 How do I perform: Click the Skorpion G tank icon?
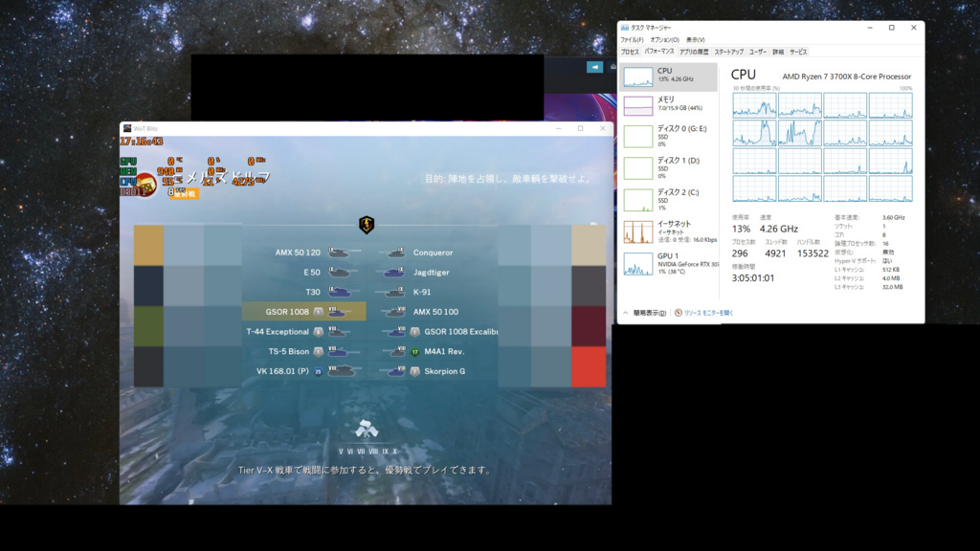[x=393, y=371]
